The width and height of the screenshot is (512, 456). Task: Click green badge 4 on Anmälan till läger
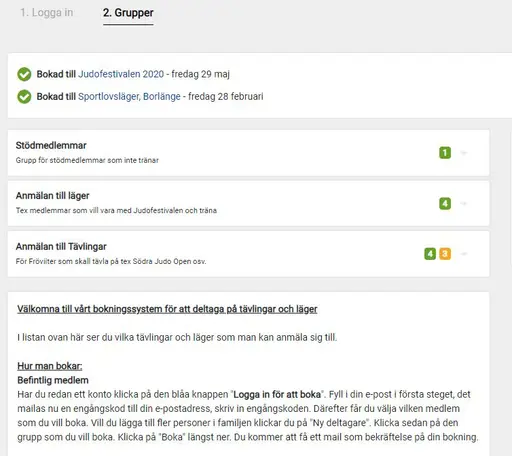click(x=445, y=203)
